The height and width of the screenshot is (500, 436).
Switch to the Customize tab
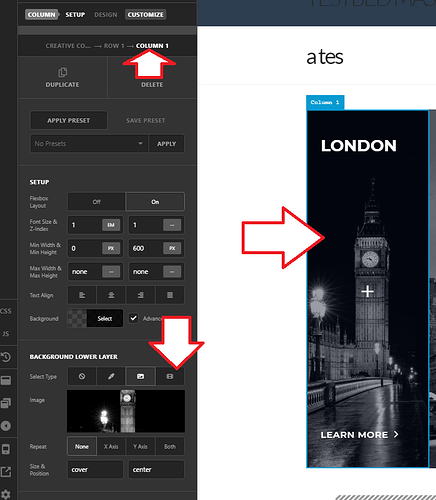point(145,15)
